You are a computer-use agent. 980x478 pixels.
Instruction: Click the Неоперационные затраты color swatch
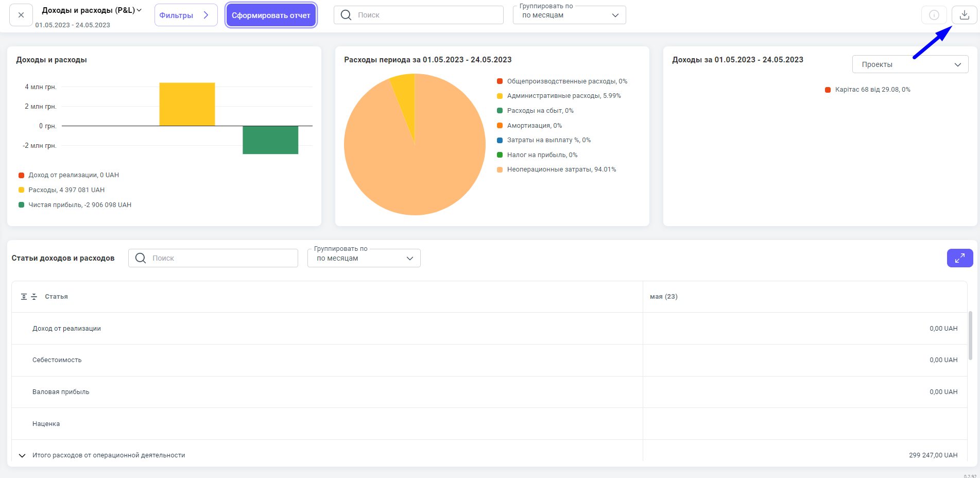coord(500,169)
